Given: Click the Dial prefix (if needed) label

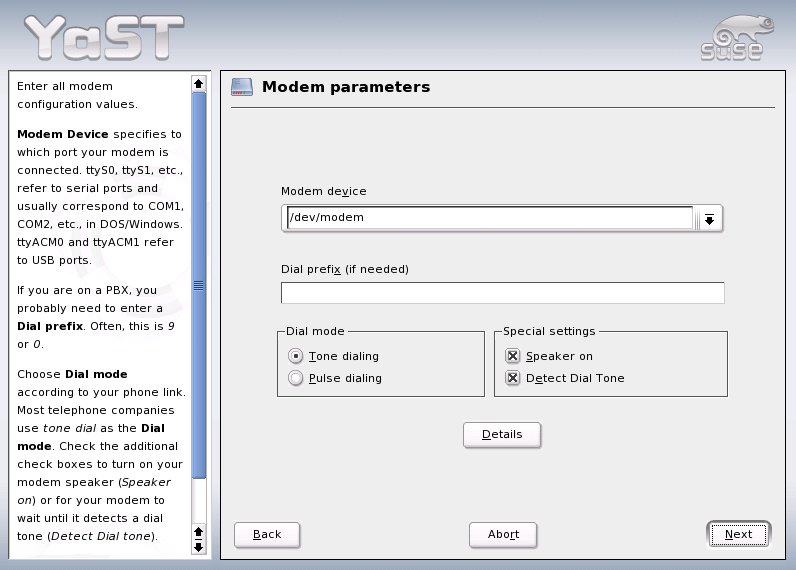Looking at the screenshot, I should click(x=345, y=269).
